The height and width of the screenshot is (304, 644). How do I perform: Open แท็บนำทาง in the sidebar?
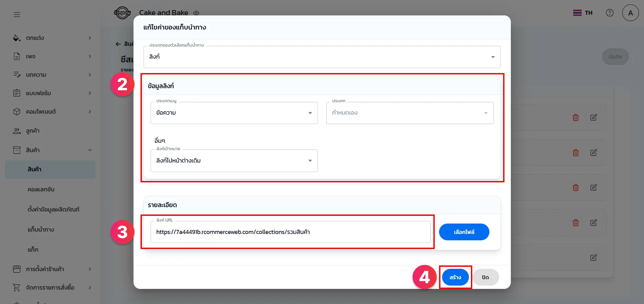click(41, 230)
